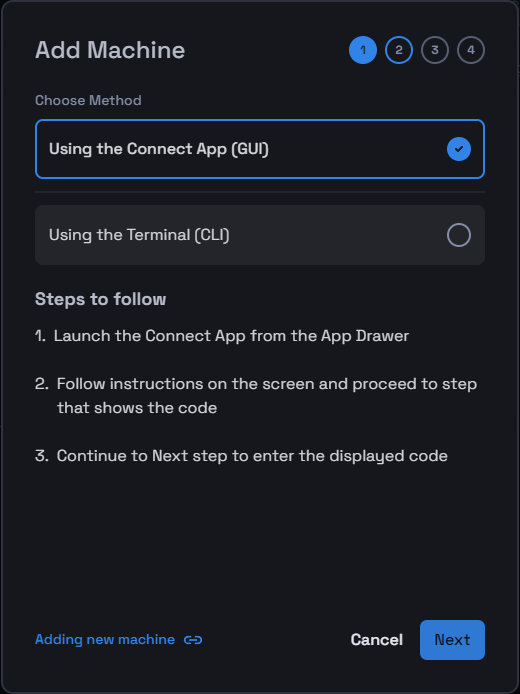Click the chain link icon beside Adding new machine
The height and width of the screenshot is (694, 520).
193,640
